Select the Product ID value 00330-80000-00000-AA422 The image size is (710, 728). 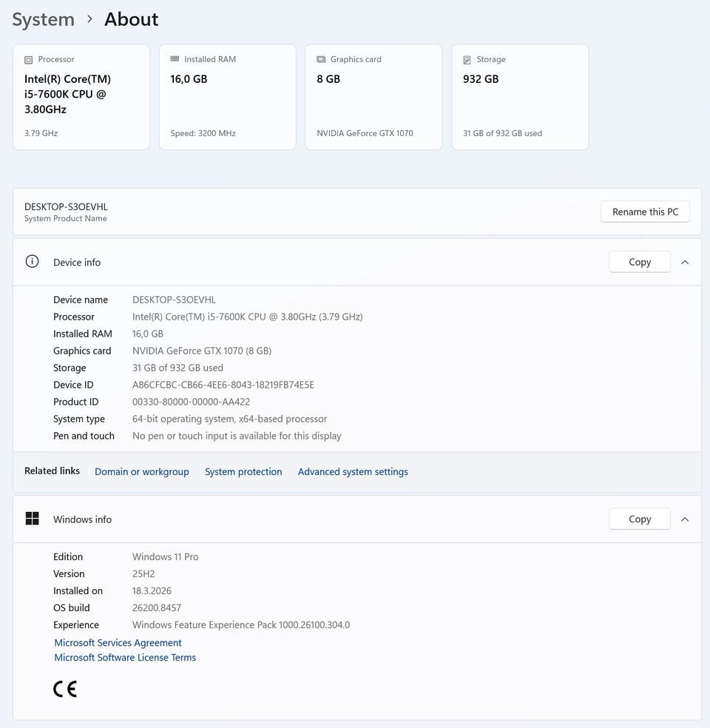pyautogui.click(x=192, y=402)
